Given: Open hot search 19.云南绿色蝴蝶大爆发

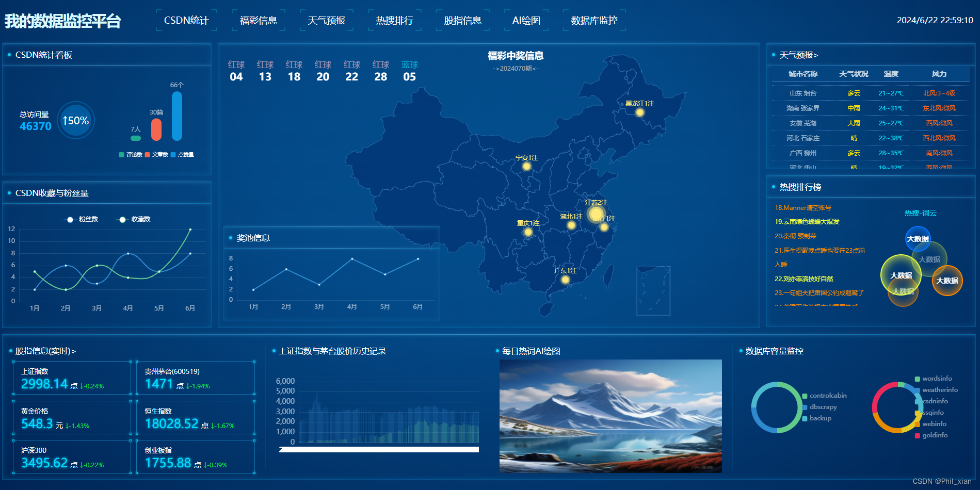Looking at the screenshot, I should click(x=807, y=222).
